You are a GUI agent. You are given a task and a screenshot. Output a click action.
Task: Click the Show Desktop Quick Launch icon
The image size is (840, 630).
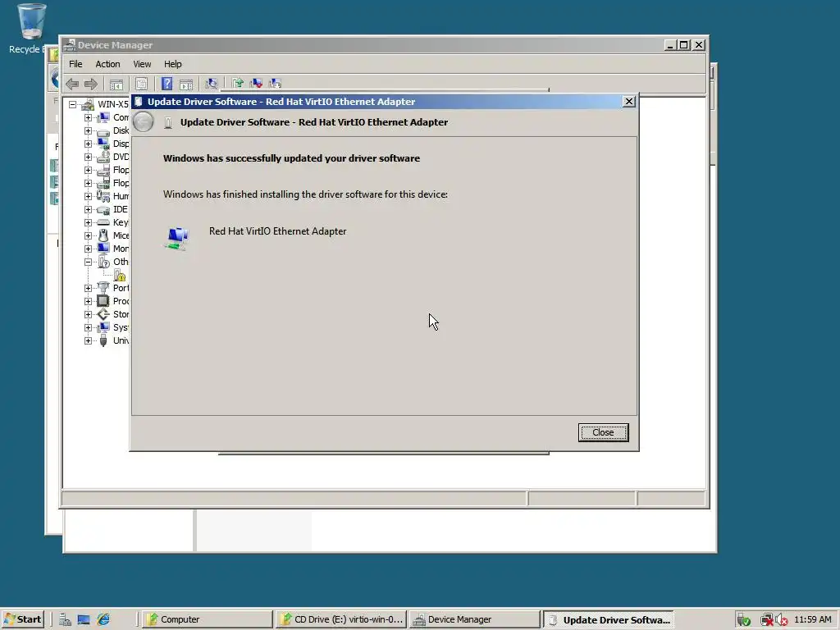point(84,619)
